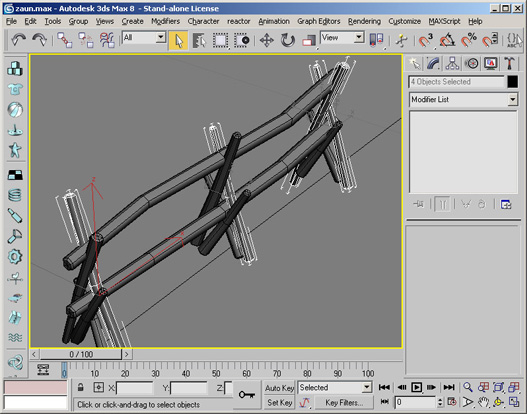Screen dimensions: 527x414
Task: Click Use Pivot Point Center icon
Action: point(376,40)
